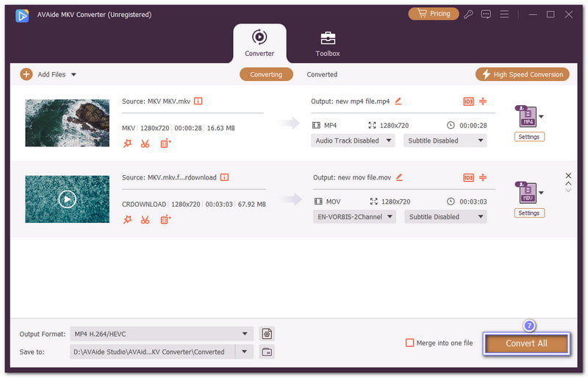Choose the MP4 output format icon

[x=526, y=116]
